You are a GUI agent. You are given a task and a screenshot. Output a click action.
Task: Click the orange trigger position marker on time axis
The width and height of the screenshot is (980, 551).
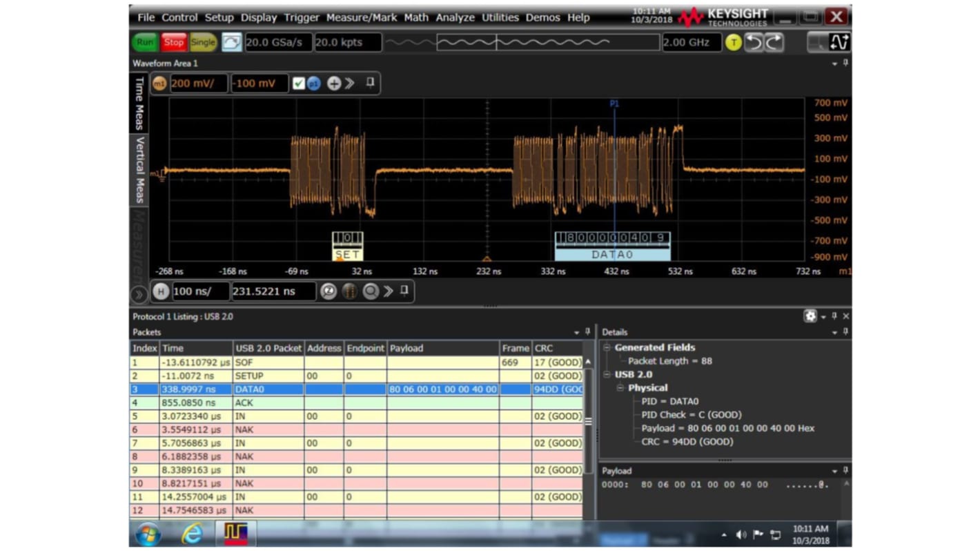[x=487, y=260]
